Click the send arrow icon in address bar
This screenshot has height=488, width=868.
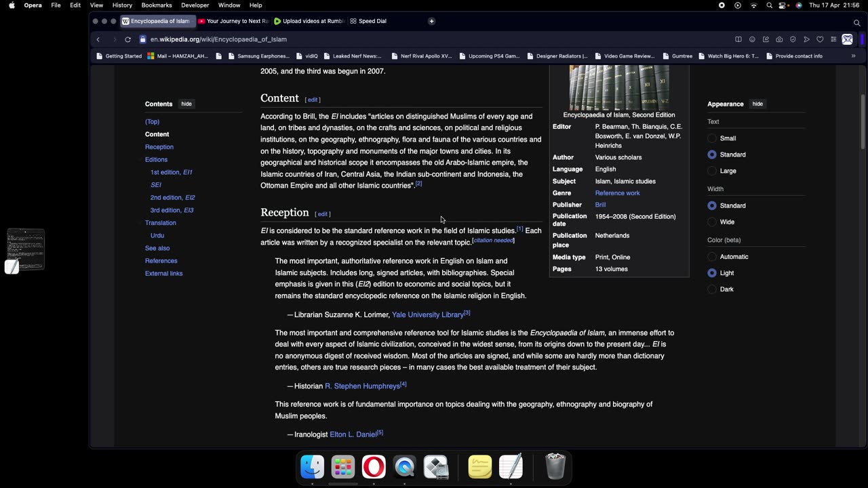806,39
